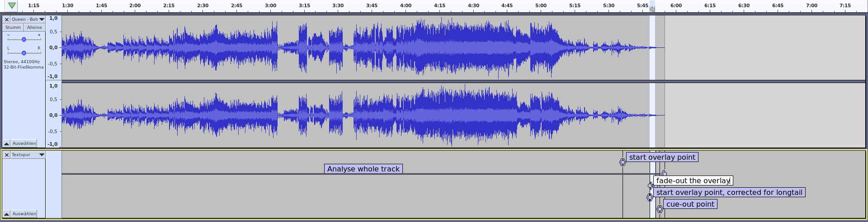868x222 pixels.
Task: Click the gain slider knob of the audio track
Action: pos(24,40)
